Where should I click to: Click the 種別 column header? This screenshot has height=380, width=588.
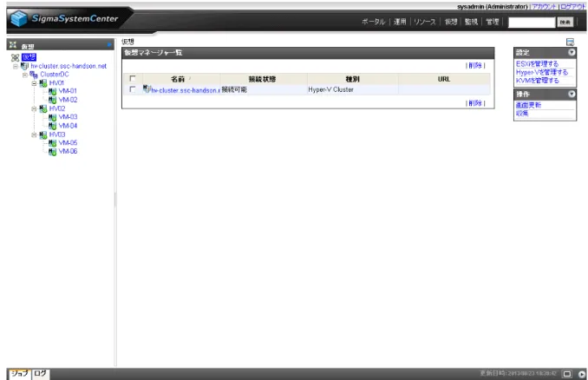(x=352, y=79)
